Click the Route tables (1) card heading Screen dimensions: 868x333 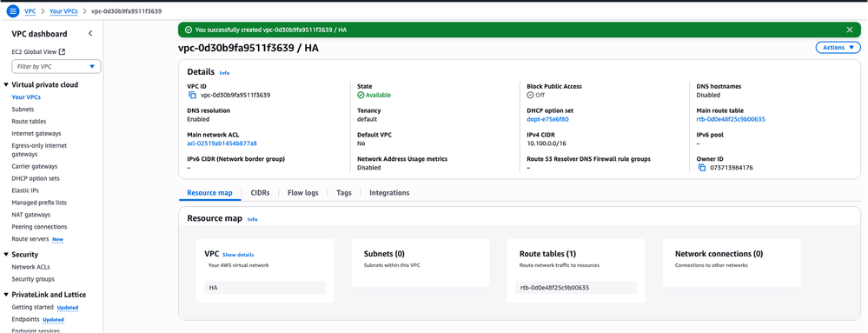click(547, 254)
